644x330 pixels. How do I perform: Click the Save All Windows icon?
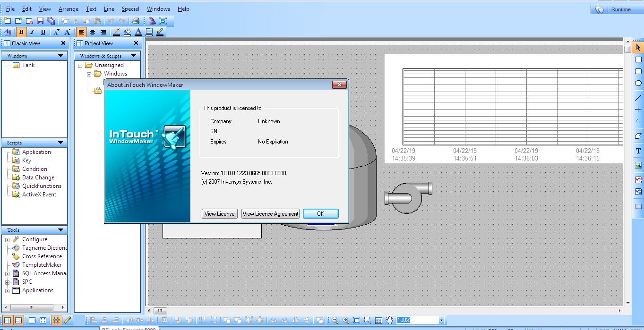51,21
